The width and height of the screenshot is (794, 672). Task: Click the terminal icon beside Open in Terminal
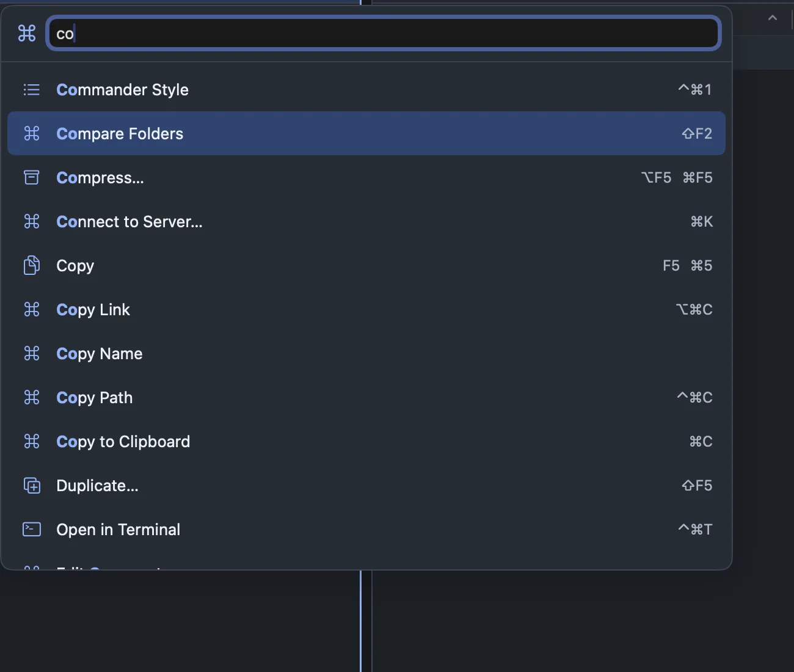pos(32,529)
